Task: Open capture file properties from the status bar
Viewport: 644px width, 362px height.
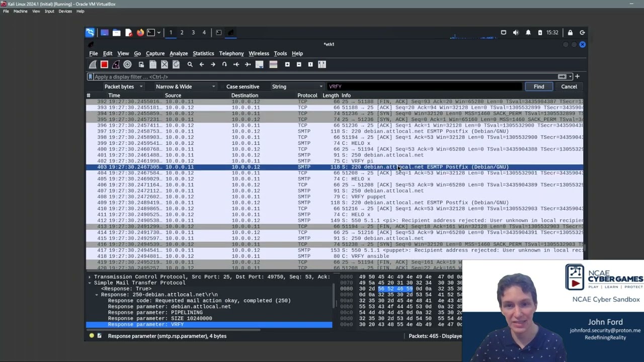Action: pos(99,336)
